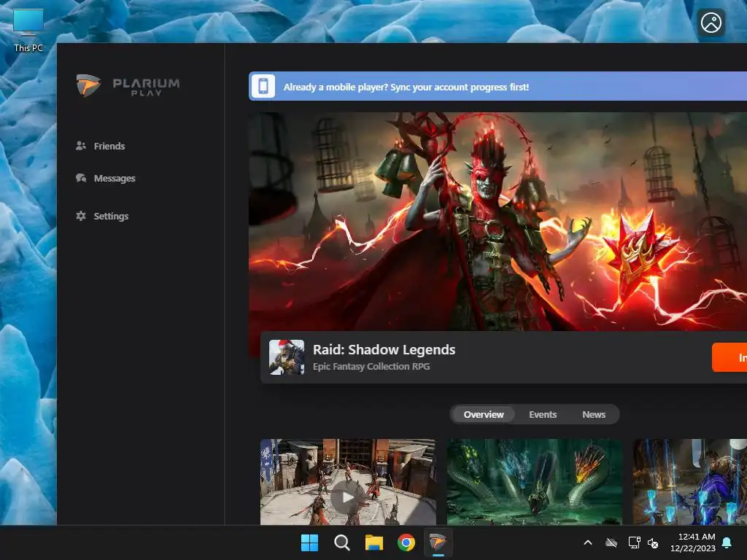Screen dimensions: 747x560
Task: Open the Friends section
Action: pos(100,146)
